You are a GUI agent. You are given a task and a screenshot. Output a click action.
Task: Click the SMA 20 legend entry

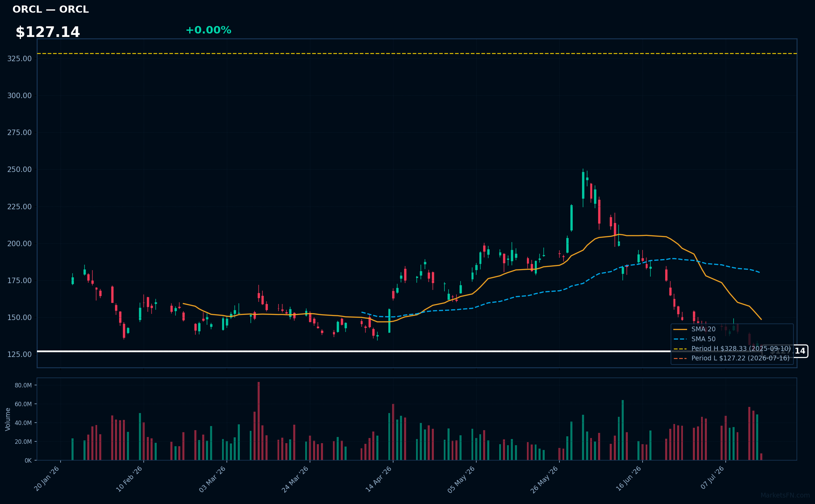(x=695, y=329)
